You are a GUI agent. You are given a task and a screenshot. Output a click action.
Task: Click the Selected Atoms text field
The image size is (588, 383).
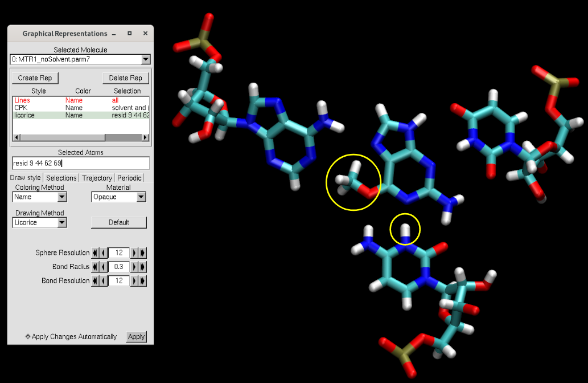pos(80,164)
